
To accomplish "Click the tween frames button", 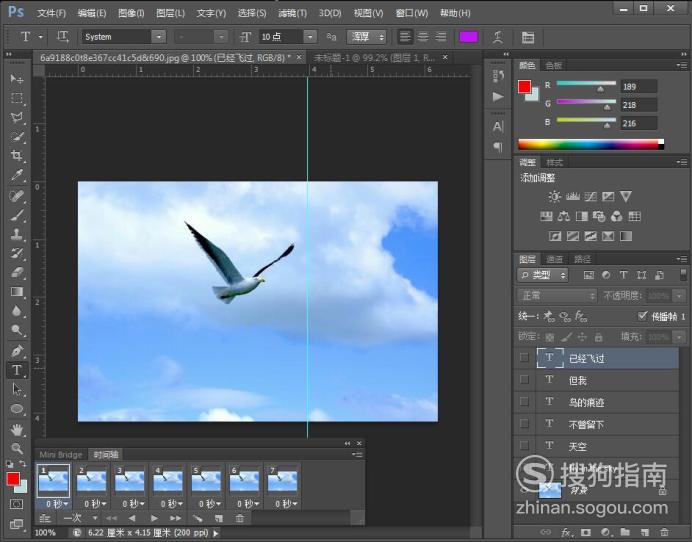I will [197, 518].
